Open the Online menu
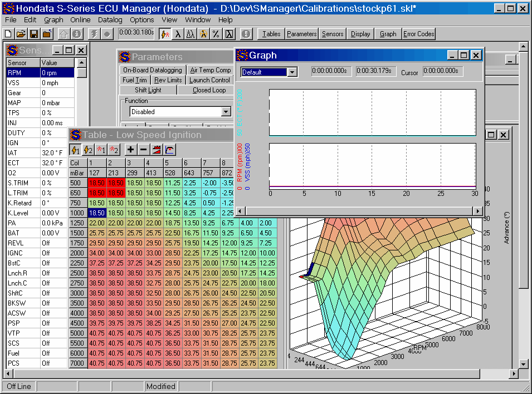532x394 pixels. (80, 19)
